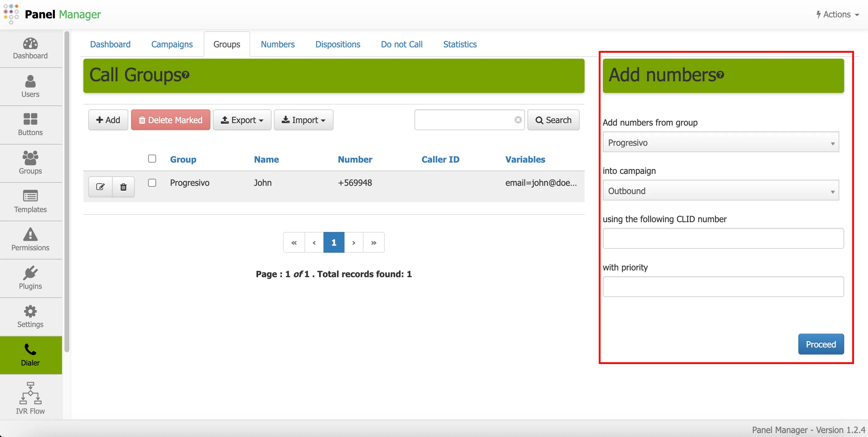Viewport: 868px width, 437px height.
Task: Open the Do not Call tab
Action: pyautogui.click(x=401, y=44)
